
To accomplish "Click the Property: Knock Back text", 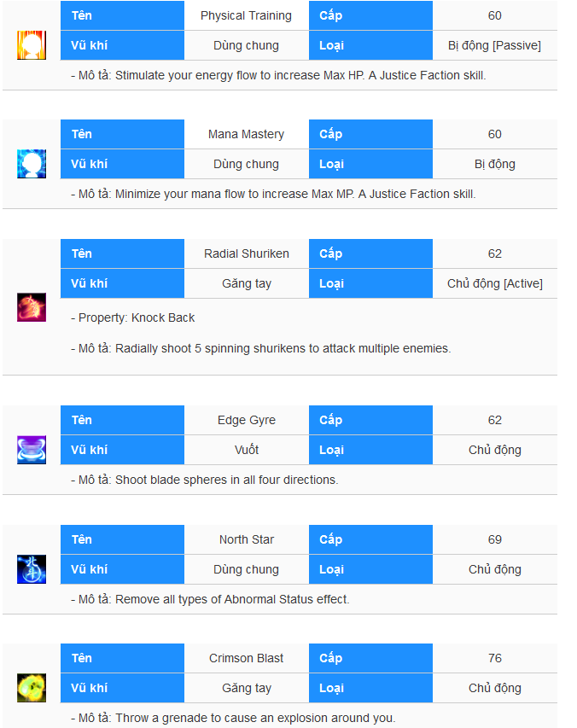I will [133, 317].
